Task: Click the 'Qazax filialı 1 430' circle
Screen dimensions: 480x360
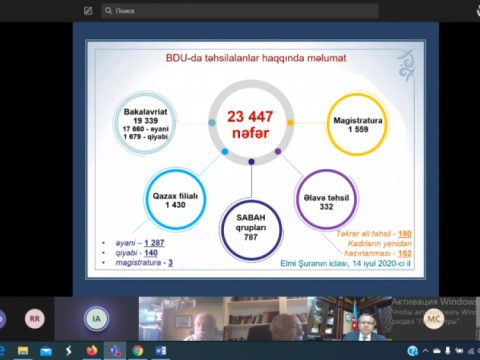Action: coord(175,200)
